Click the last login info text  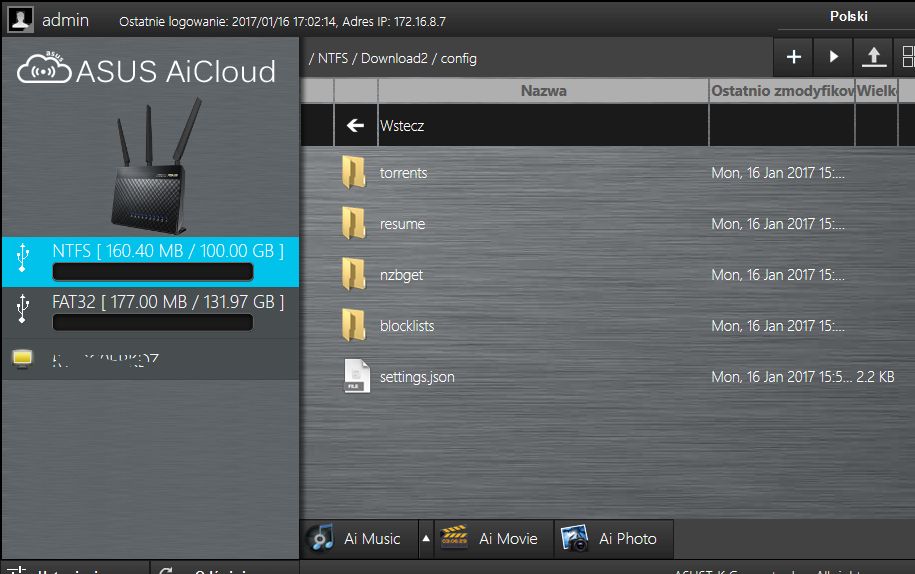(282, 22)
